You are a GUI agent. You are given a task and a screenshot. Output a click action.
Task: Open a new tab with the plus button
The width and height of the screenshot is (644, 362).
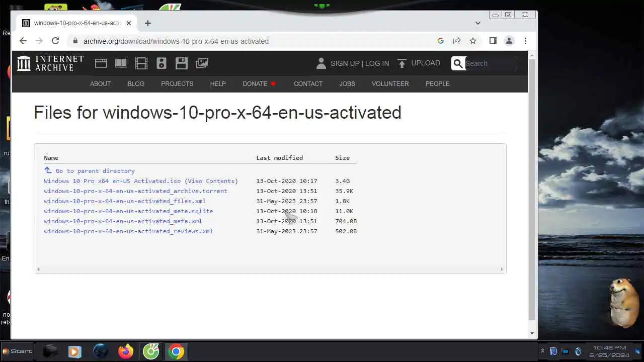pos(147,23)
